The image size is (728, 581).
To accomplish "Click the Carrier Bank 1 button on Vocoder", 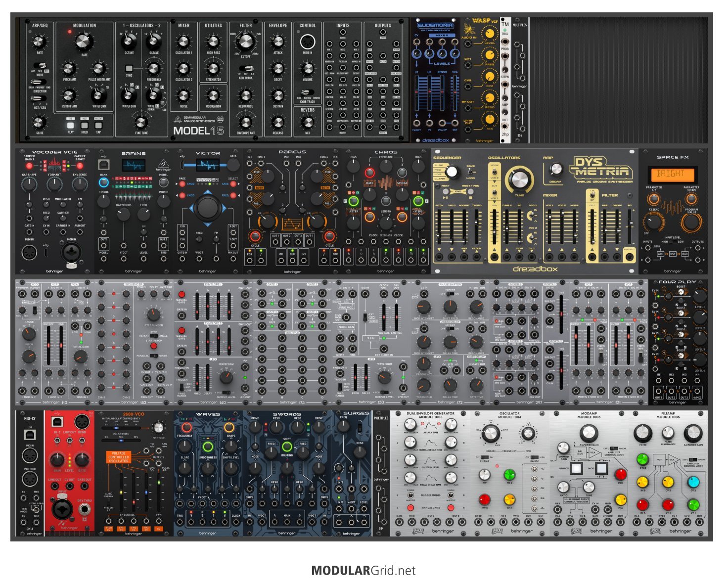I will 30,166.
